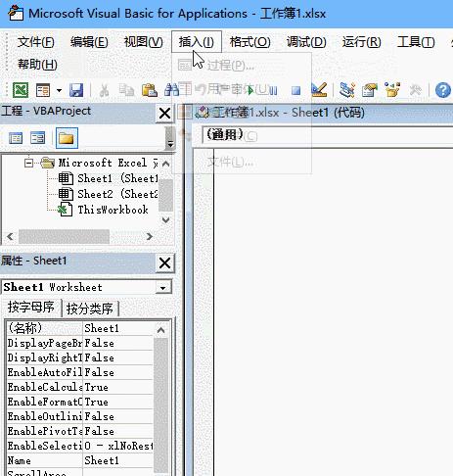453x476 pixels.
Task: Switch to 按分类序 tab
Action: (90, 309)
